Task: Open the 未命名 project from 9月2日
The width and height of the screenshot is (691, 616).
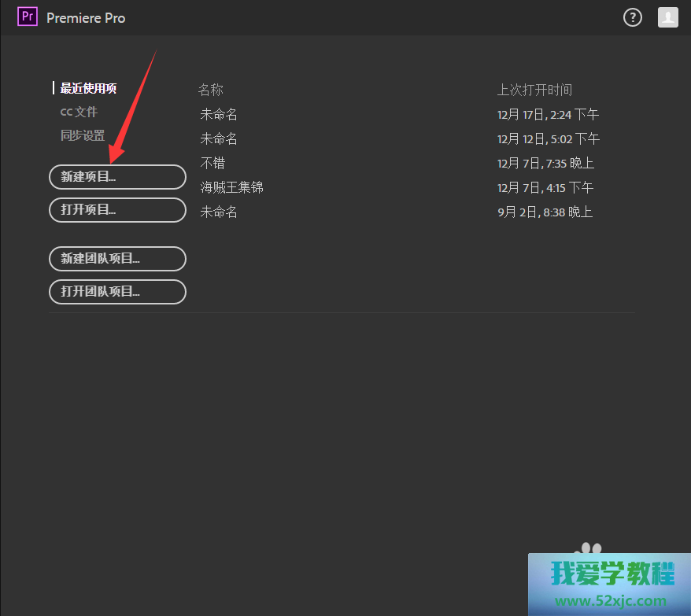Action: (218, 212)
